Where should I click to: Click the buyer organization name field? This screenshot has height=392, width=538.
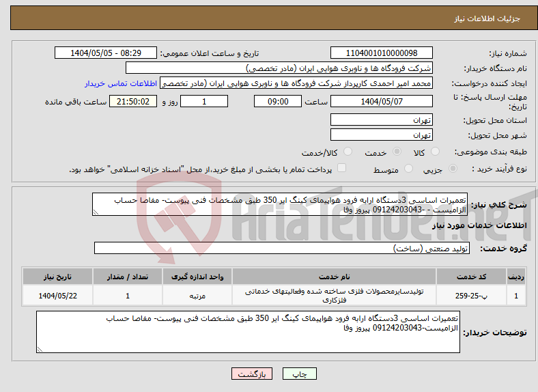[279, 68]
